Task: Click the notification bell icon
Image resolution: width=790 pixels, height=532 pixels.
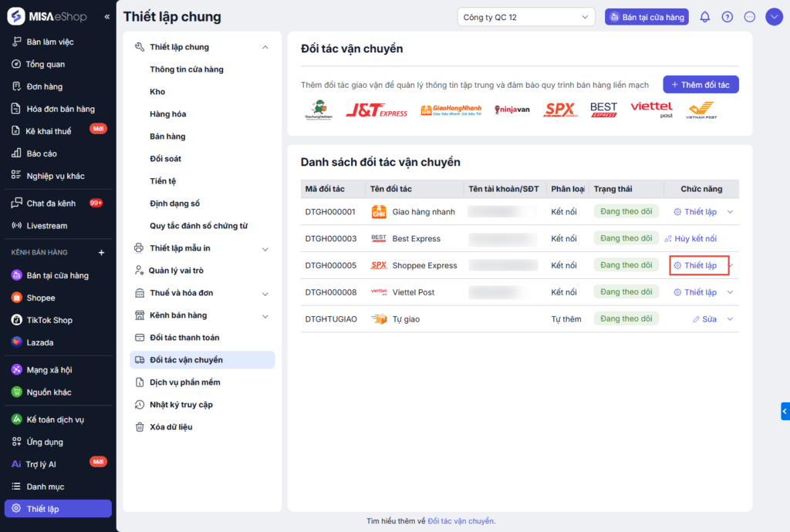Action: (x=704, y=17)
